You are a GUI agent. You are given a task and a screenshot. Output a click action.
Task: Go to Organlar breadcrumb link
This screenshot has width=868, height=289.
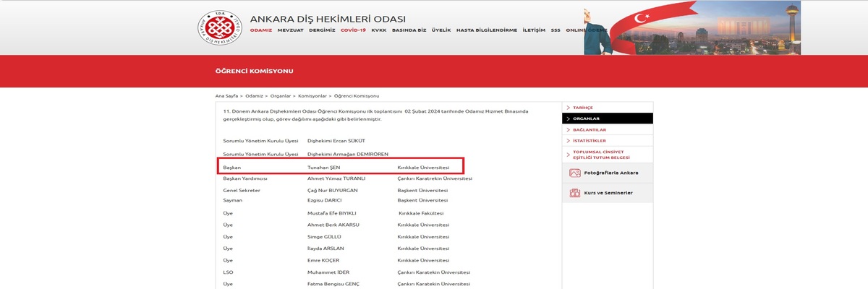coord(281,96)
